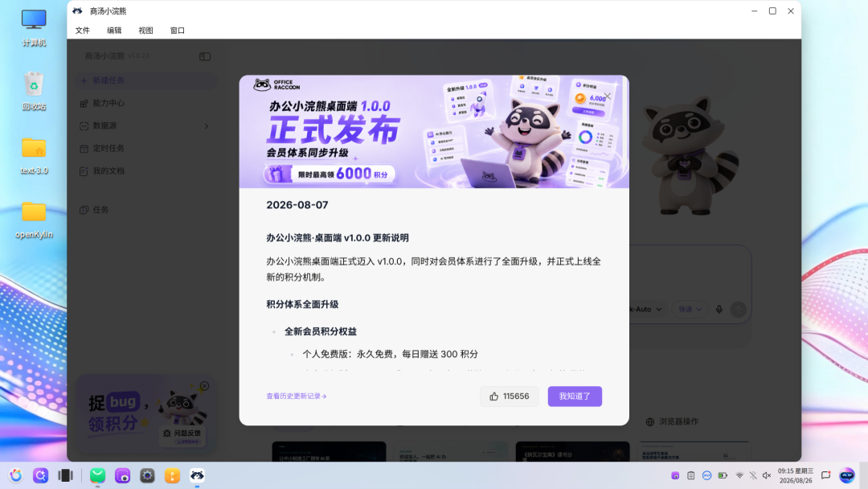Open 查看历史更新记录 link
This screenshot has width=868, height=489.
pyautogui.click(x=296, y=396)
